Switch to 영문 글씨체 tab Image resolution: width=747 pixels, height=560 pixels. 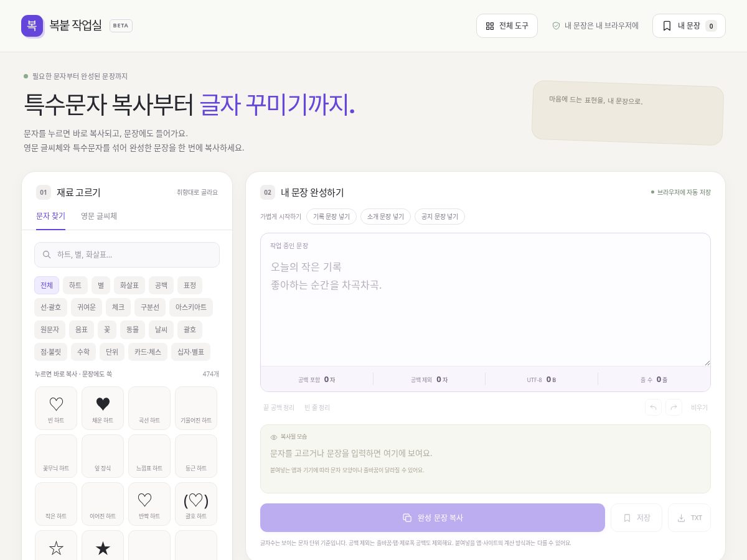(99, 217)
